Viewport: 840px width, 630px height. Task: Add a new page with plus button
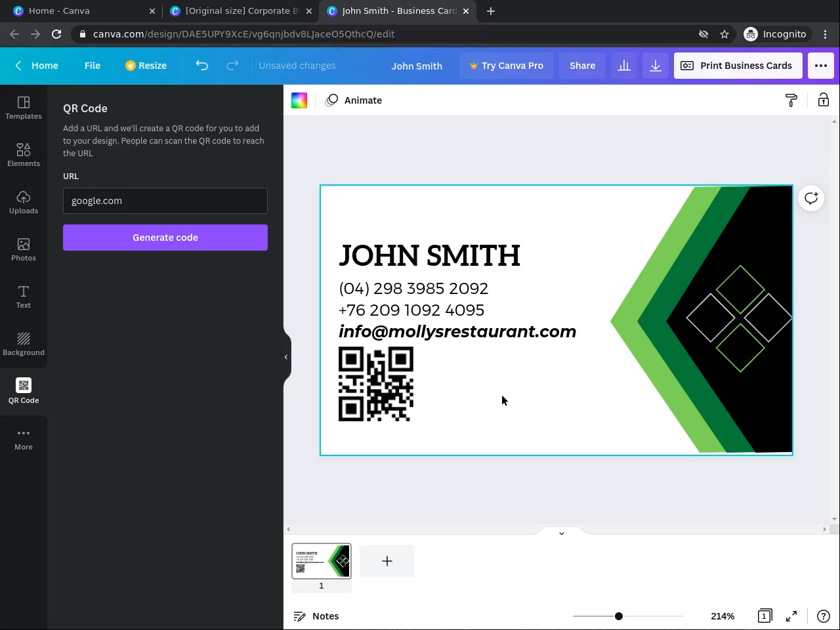click(387, 561)
